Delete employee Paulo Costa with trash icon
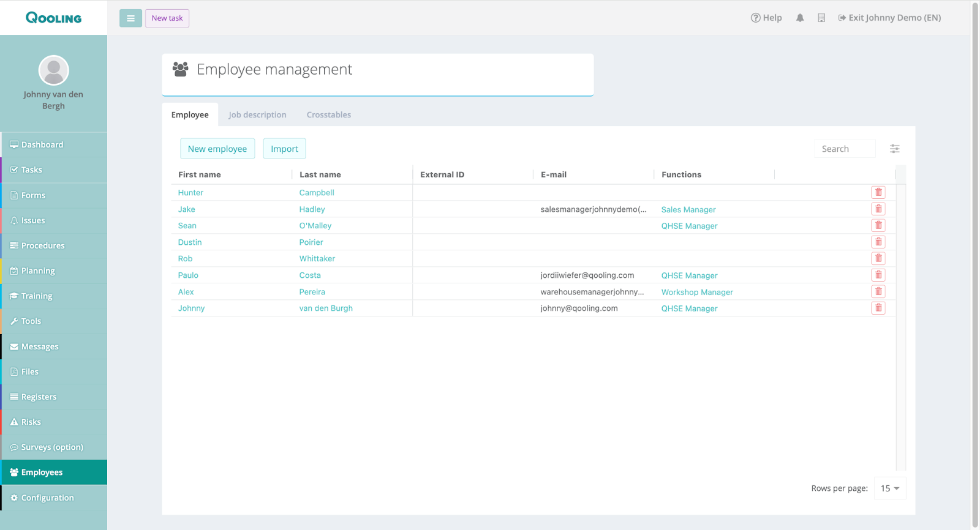This screenshot has height=530, width=980. coord(878,275)
